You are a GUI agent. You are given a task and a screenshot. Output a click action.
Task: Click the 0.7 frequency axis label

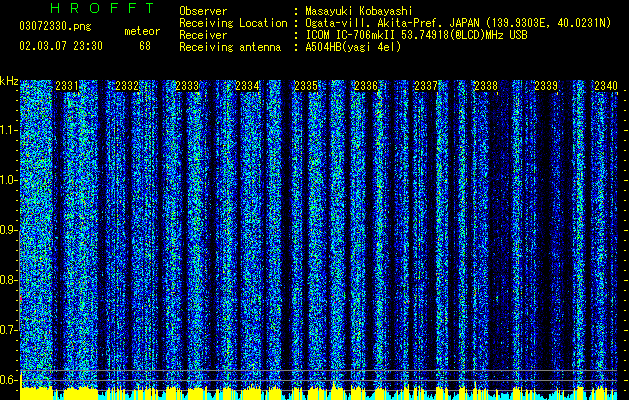pyautogui.click(x=9, y=330)
